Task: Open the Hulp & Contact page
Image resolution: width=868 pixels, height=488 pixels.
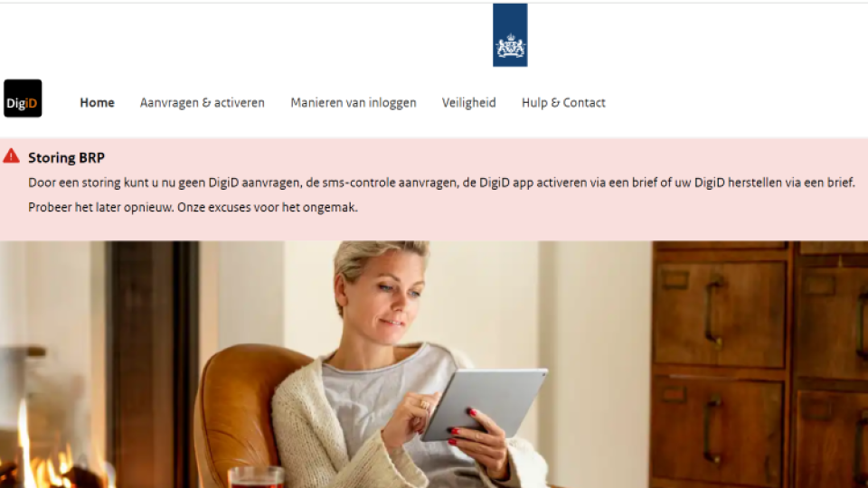Action: coord(563,103)
